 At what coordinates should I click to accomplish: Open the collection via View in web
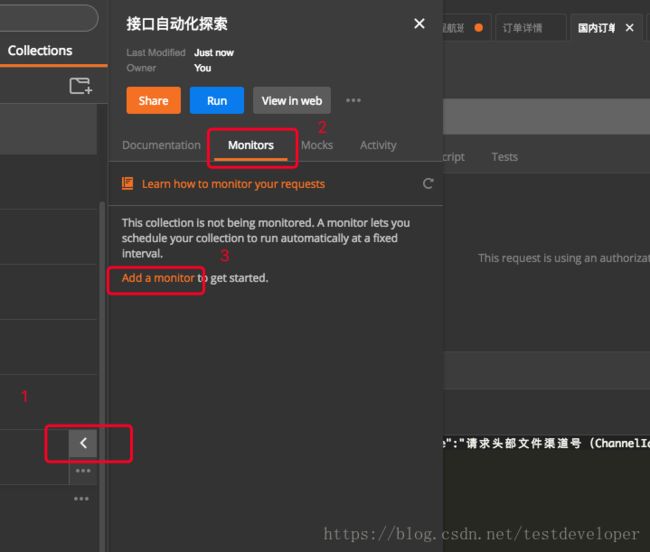click(292, 100)
